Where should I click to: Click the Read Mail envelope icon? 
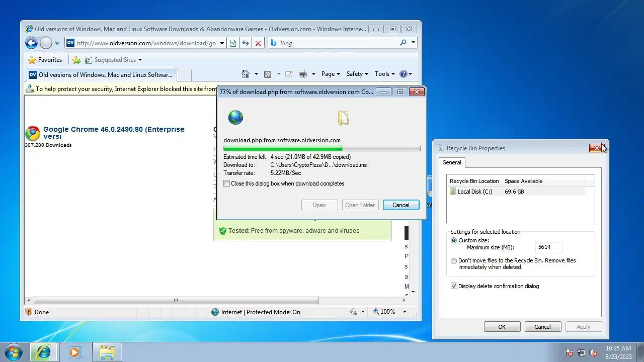tap(289, 74)
